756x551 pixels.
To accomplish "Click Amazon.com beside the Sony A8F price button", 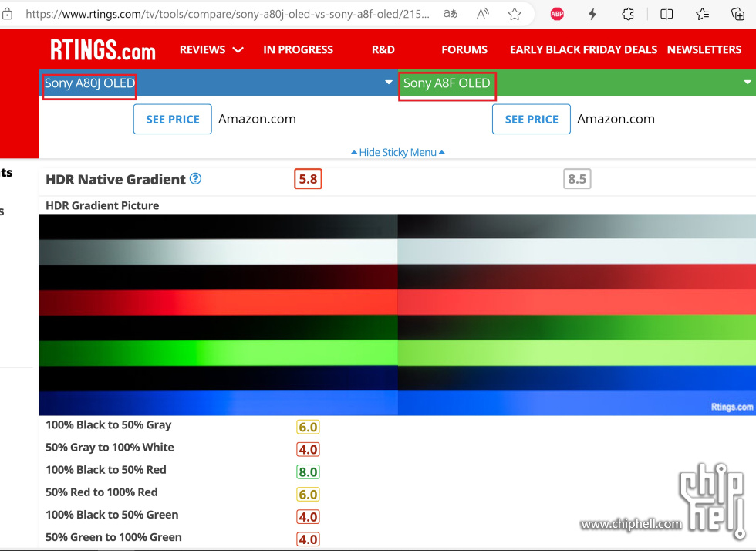I will (616, 119).
